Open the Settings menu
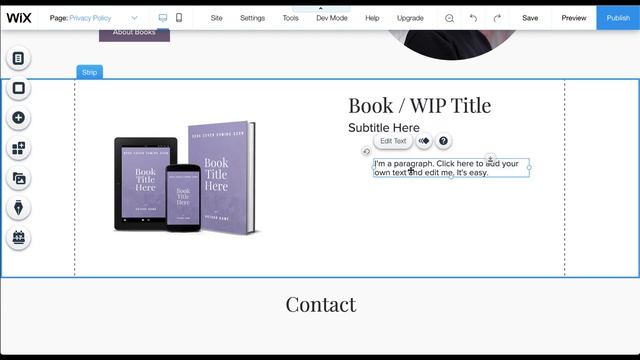The image size is (640, 360). 252,18
